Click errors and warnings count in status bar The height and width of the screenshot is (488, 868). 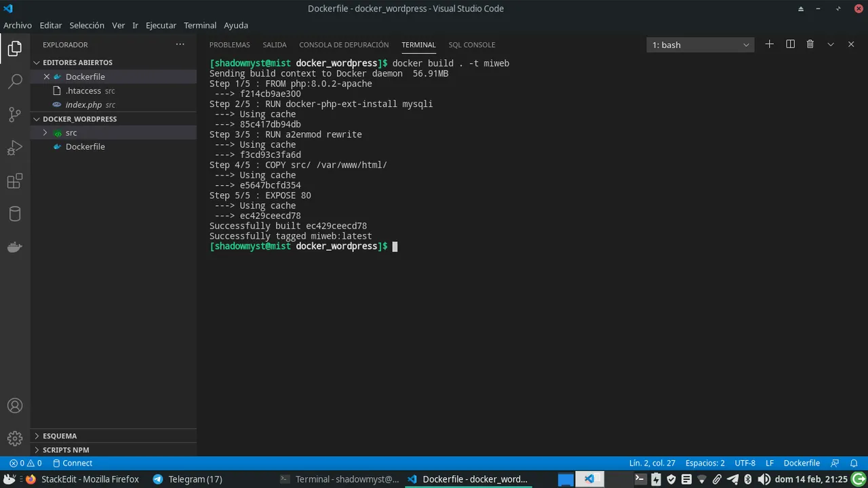click(x=26, y=463)
